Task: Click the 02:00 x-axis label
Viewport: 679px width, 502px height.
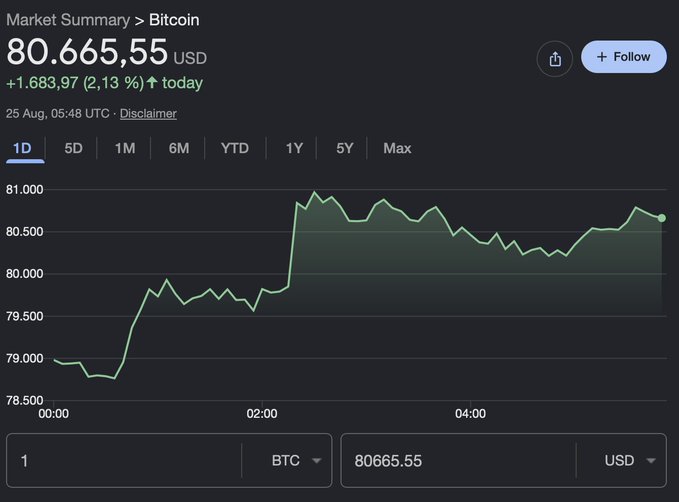Action: (262, 414)
